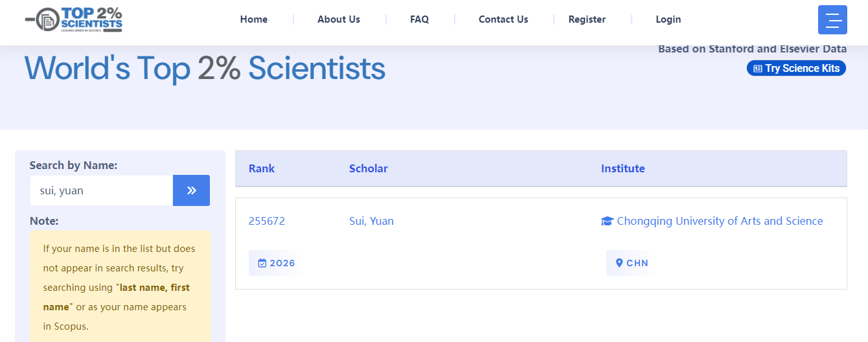Submit search with double-arrow button
The image size is (868, 342).
tap(191, 190)
